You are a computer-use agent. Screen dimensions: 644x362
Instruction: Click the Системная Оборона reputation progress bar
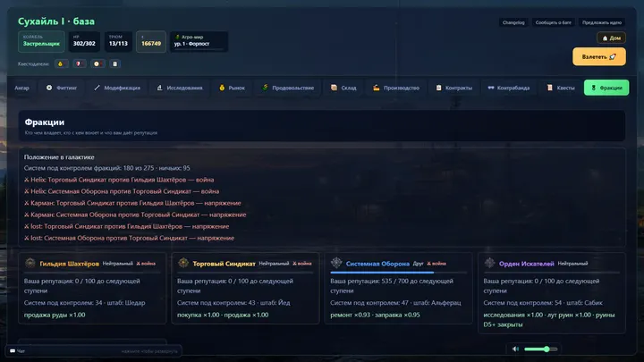(x=398, y=272)
